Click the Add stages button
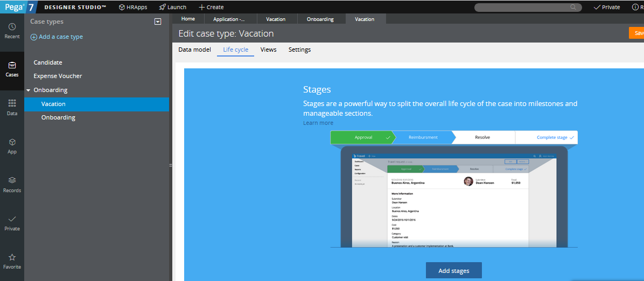The width and height of the screenshot is (644, 281). pyautogui.click(x=454, y=271)
